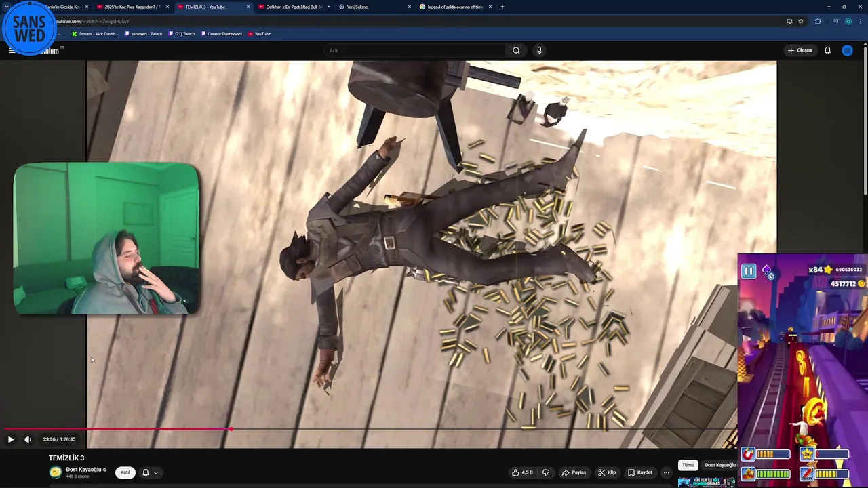Open YouTube notifications bell

(x=827, y=50)
